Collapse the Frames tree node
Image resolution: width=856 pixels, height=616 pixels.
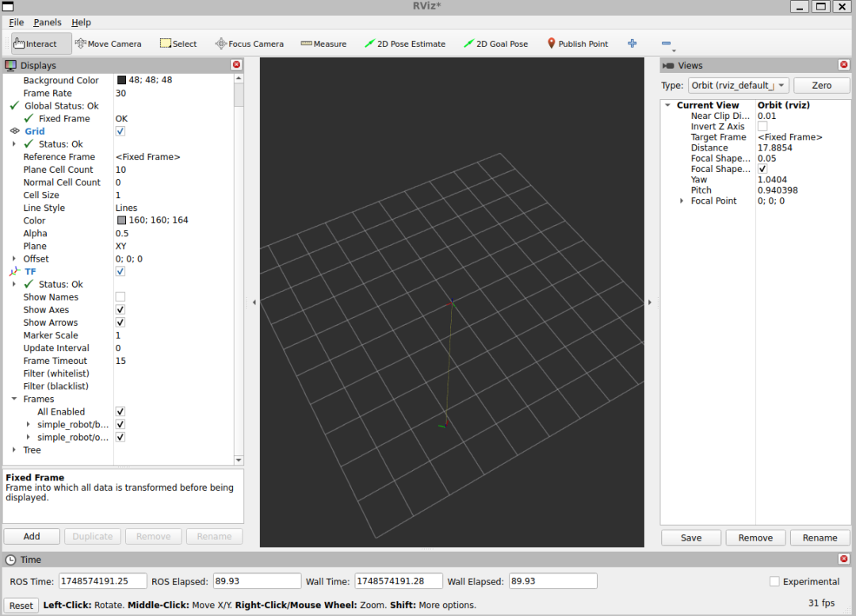14,399
